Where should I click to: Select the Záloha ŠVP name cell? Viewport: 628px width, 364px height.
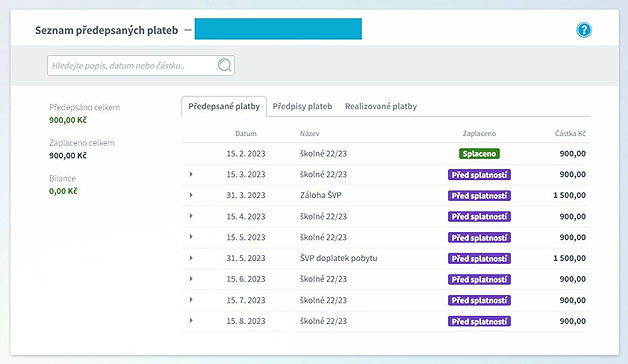[x=320, y=195]
